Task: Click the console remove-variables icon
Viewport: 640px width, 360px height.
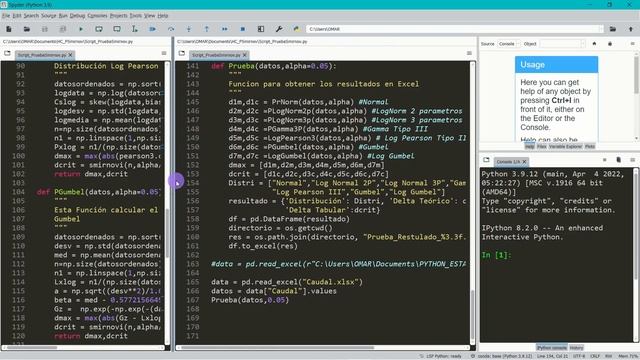Action: (618, 160)
